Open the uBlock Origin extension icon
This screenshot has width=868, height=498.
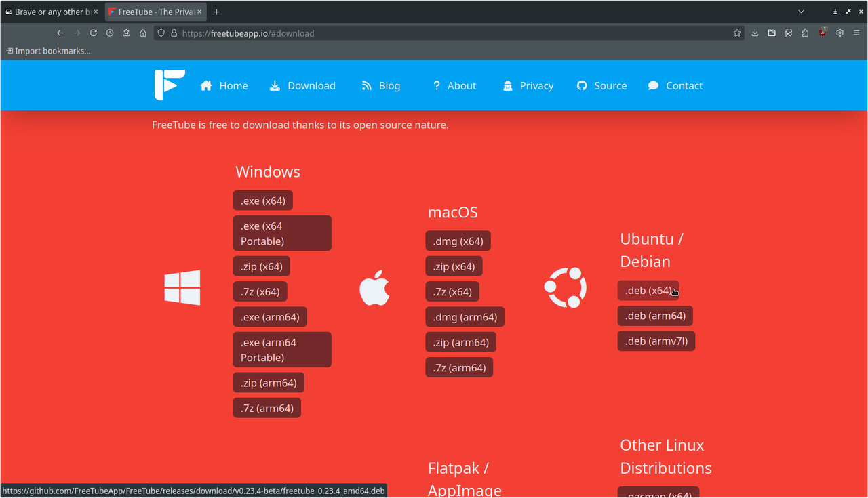[822, 32]
